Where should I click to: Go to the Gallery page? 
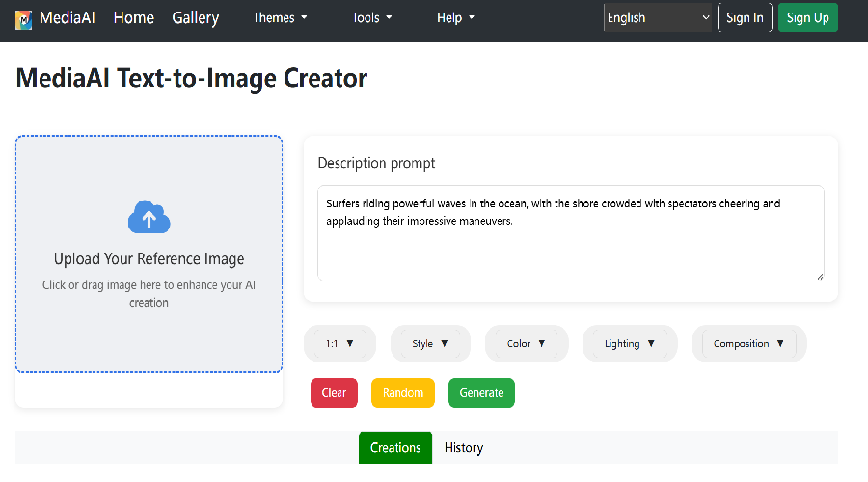click(196, 17)
